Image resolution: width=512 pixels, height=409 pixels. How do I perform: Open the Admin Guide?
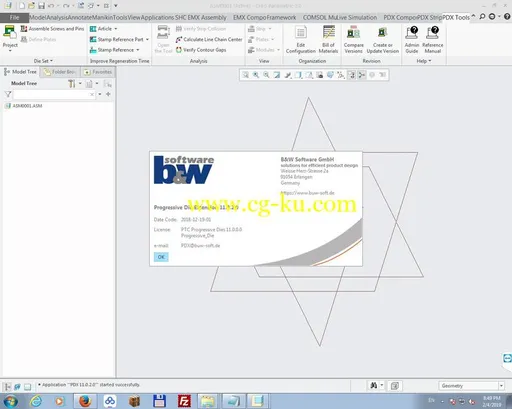tap(412, 40)
